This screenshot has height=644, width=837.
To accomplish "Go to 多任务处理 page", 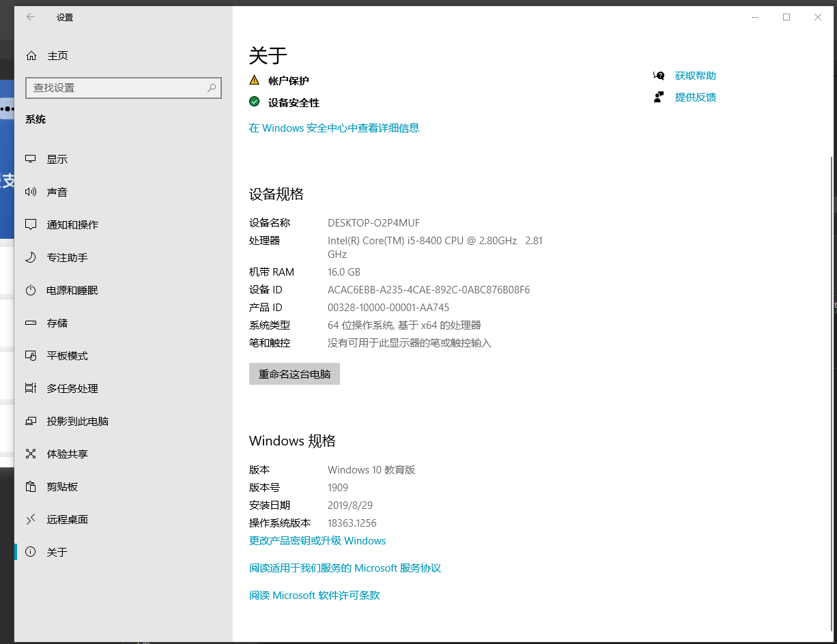I will 123,388.
